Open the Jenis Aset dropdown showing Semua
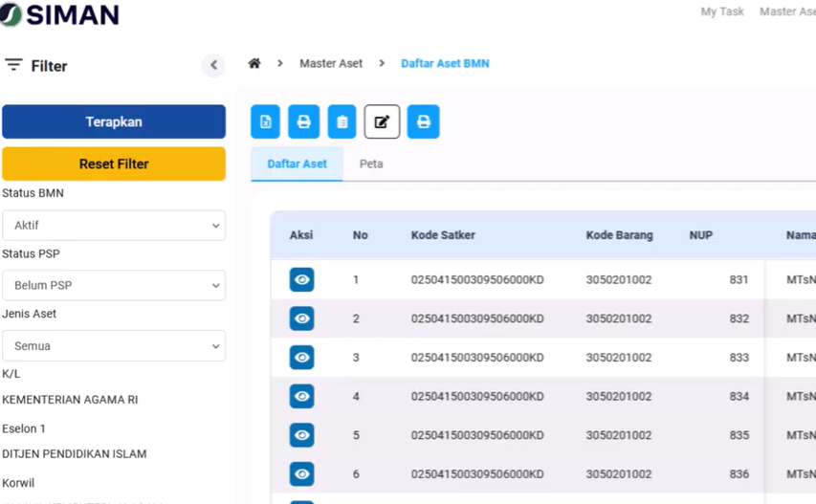This screenshot has width=816, height=504. (114, 346)
